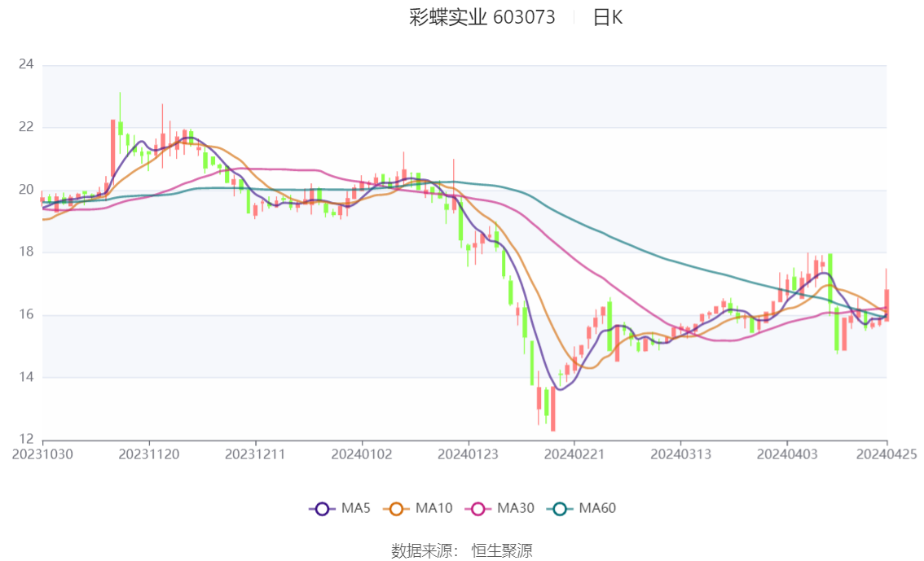The image size is (924, 561).
Task: Click the 20231030 date axis label
Action: [42, 454]
